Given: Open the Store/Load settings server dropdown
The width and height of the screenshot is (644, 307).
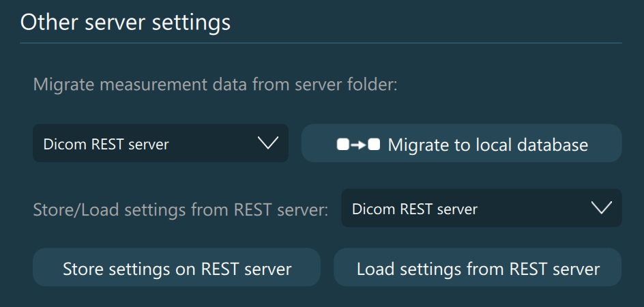Looking at the screenshot, I should [x=481, y=209].
